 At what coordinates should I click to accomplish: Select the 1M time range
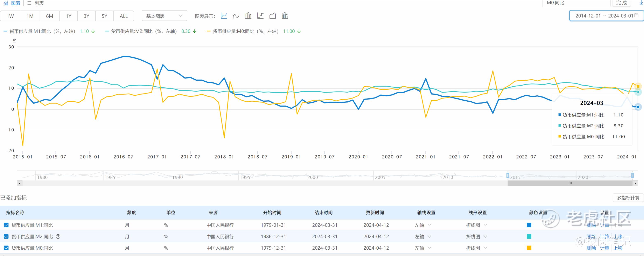click(30, 16)
